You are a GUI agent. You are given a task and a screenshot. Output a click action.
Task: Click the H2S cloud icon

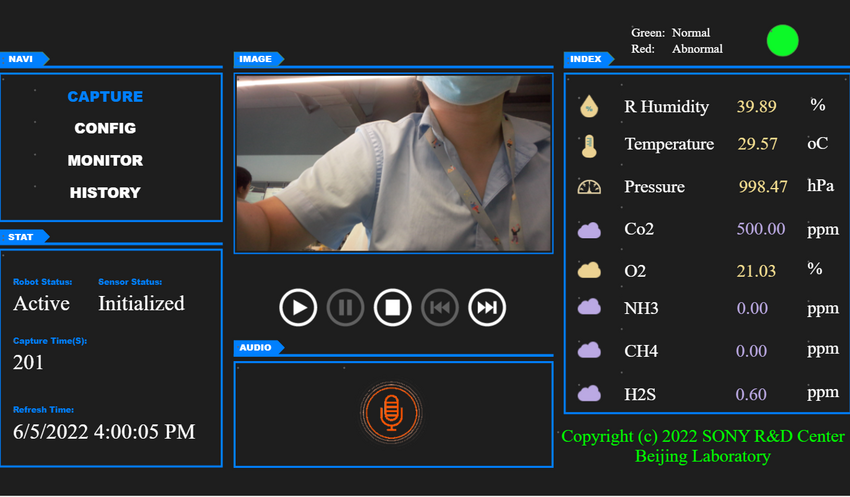click(590, 394)
